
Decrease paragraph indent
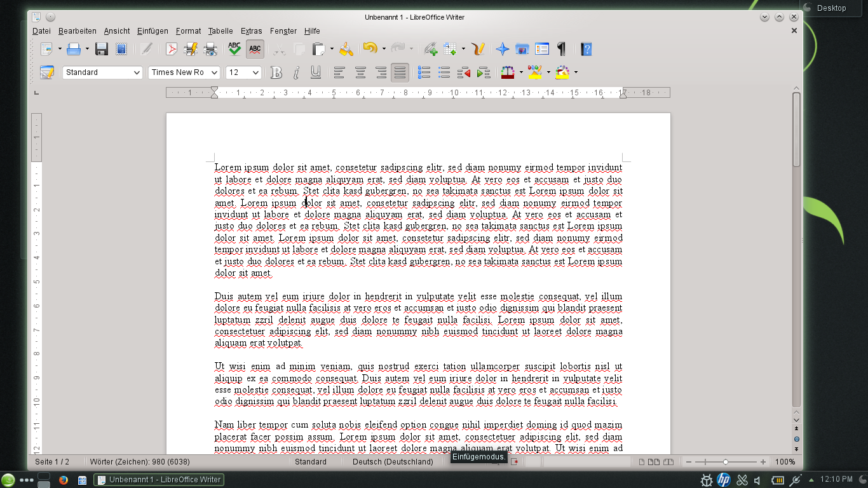tap(464, 72)
